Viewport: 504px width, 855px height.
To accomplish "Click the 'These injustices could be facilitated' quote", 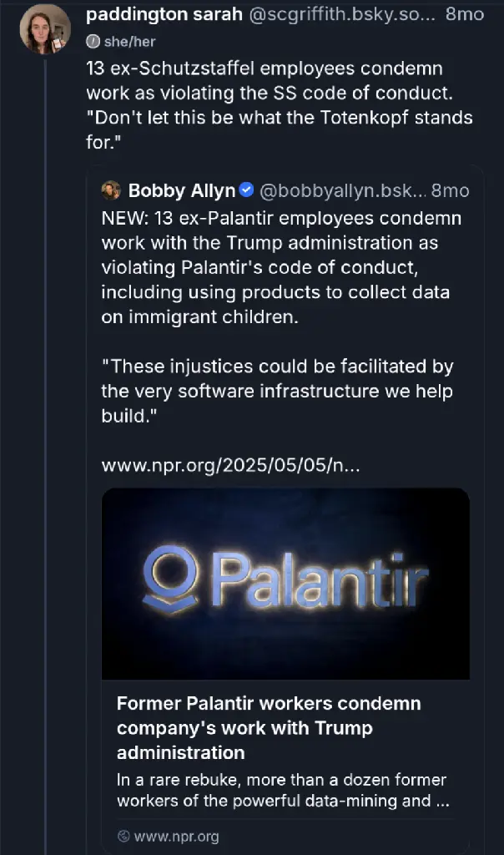I will (x=277, y=391).
